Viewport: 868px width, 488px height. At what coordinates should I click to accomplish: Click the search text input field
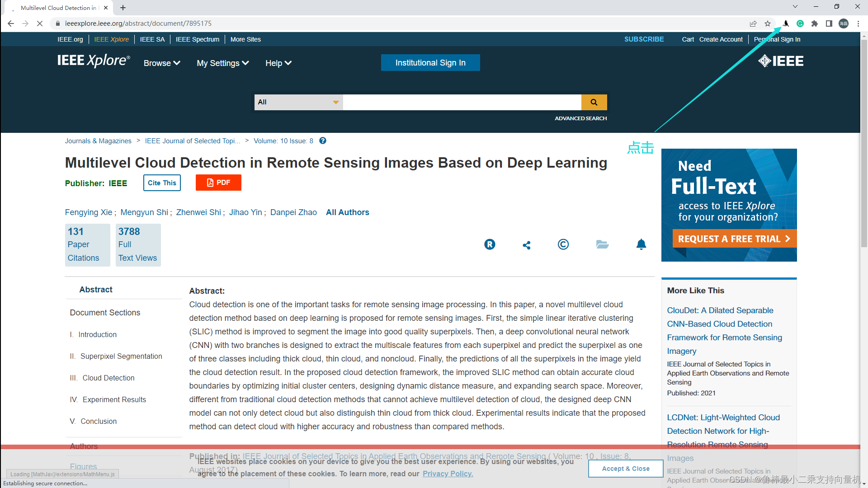click(462, 102)
